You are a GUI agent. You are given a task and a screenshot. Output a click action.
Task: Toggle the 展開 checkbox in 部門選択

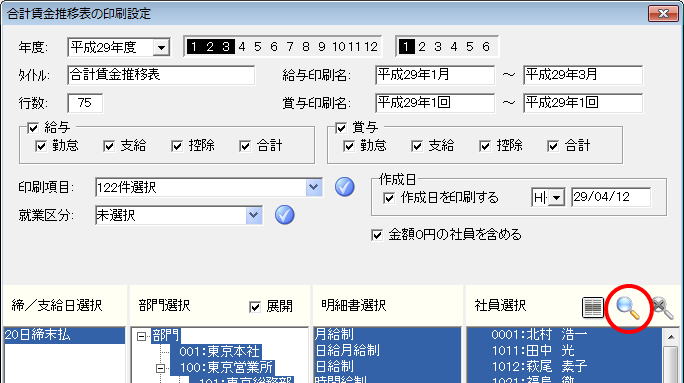tap(255, 307)
